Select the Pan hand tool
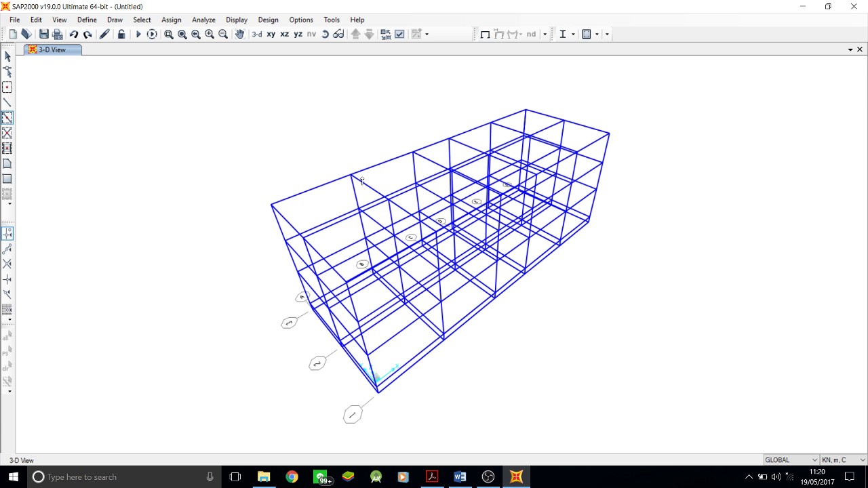The image size is (868, 488). tap(239, 34)
